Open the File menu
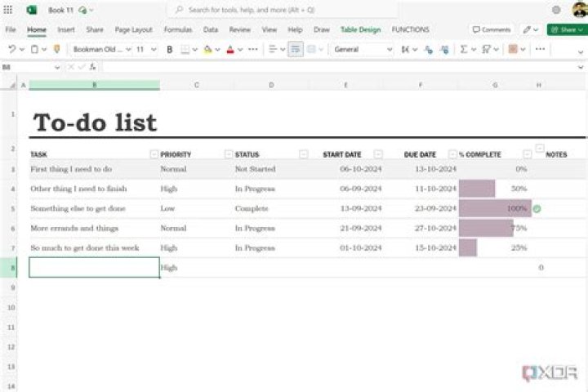Viewport: 588px width, 392px height. (x=11, y=29)
